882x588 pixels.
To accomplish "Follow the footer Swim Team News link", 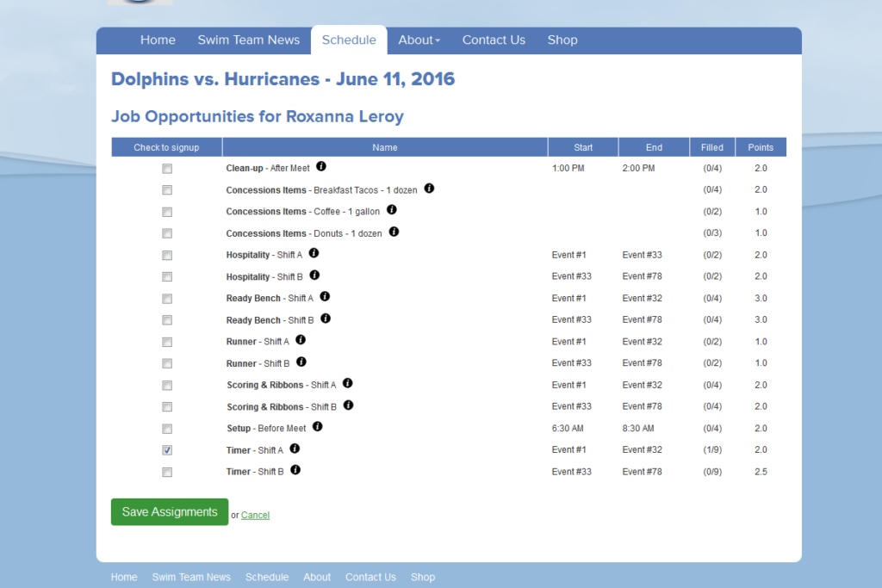I will [191, 578].
